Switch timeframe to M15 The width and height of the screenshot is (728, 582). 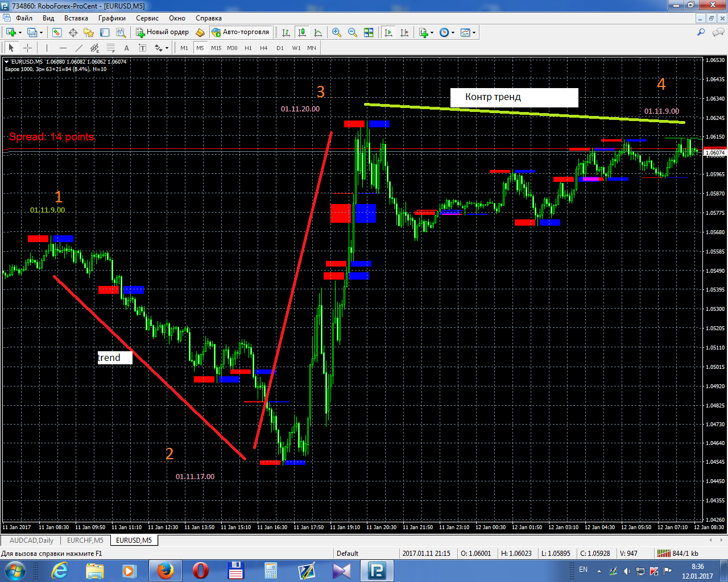[216, 48]
